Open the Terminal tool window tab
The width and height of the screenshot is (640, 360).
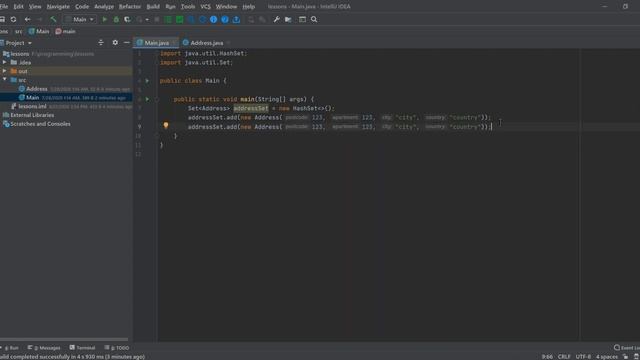(x=82, y=348)
